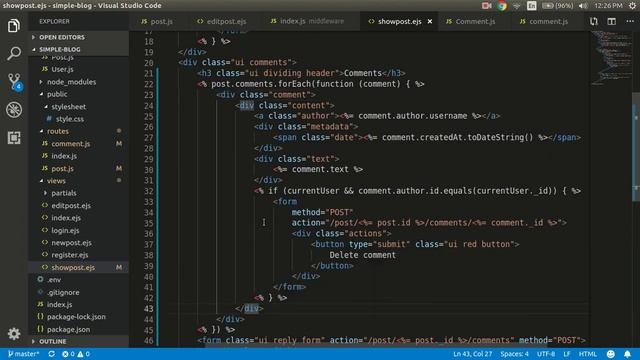Switch to the lowercase comment.js tab
Image resolution: width=640 pixels, height=360 pixels.
click(x=544, y=21)
